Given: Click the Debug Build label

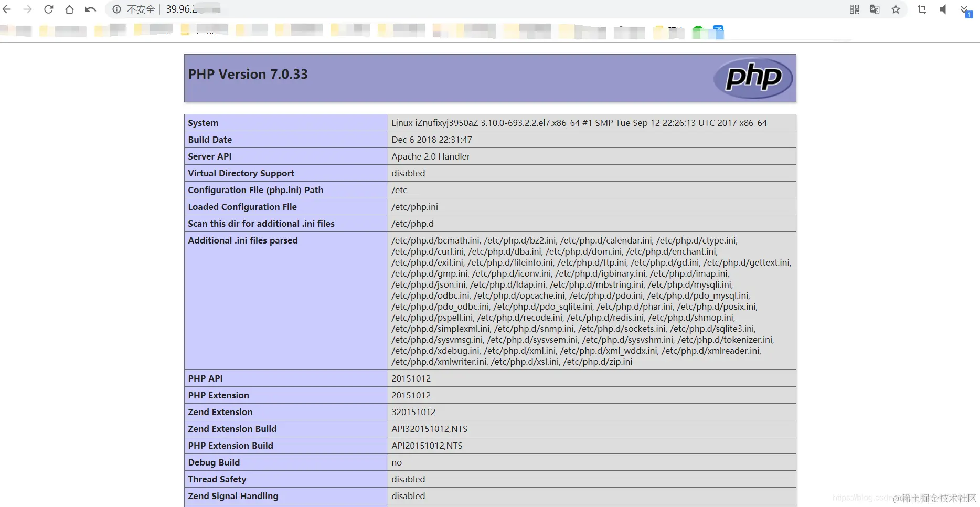Looking at the screenshot, I should (x=214, y=462).
